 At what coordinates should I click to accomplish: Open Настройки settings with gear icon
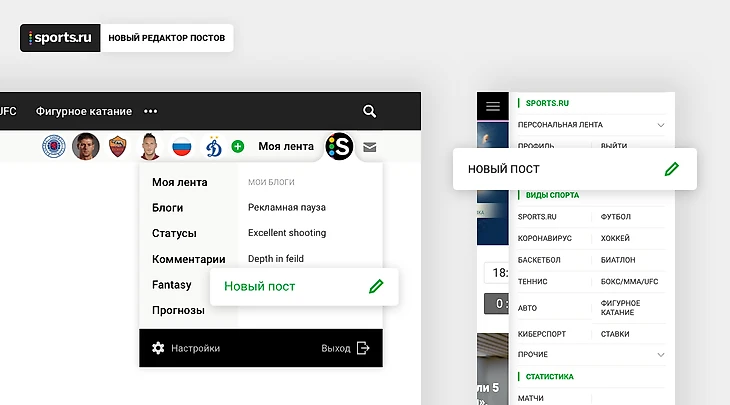(x=186, y=348)
